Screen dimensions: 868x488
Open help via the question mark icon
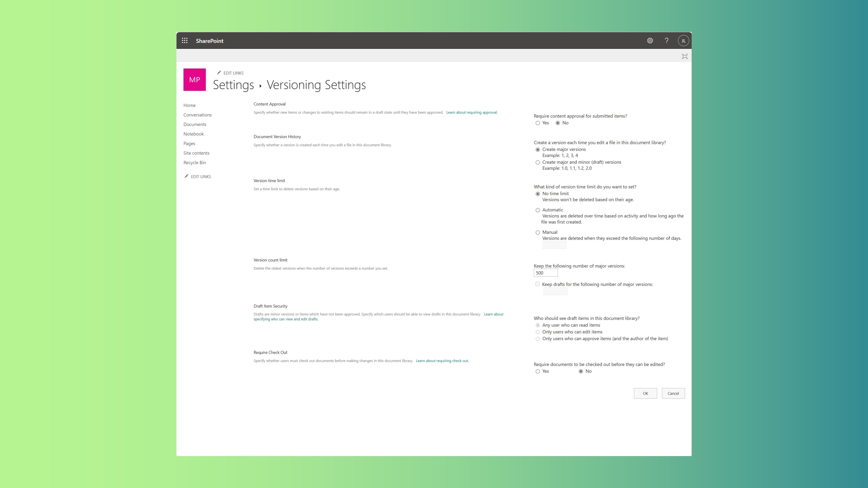coord(667,40)
